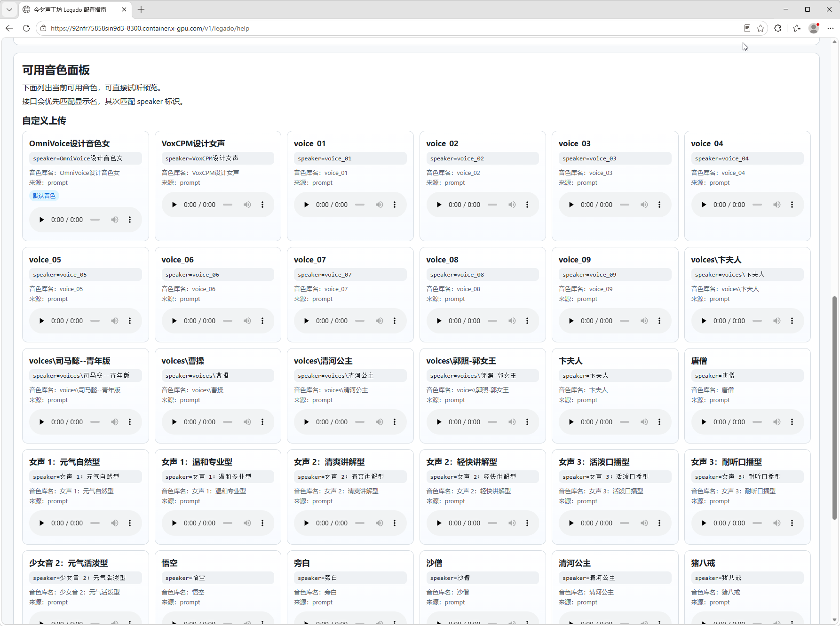Start playback for voice_04
Image resolution: width=840 pixels, height=626 pixels.
704,205
